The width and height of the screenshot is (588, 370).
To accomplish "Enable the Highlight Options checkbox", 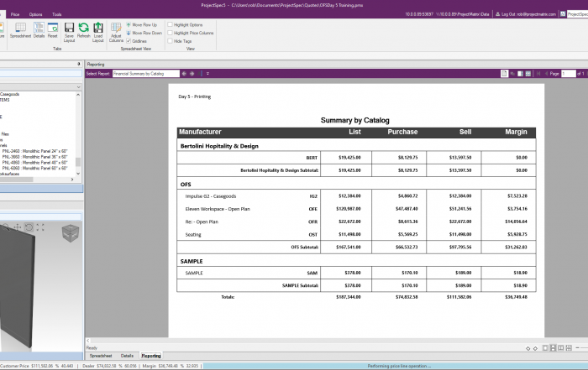I will (x=171, y=25).
